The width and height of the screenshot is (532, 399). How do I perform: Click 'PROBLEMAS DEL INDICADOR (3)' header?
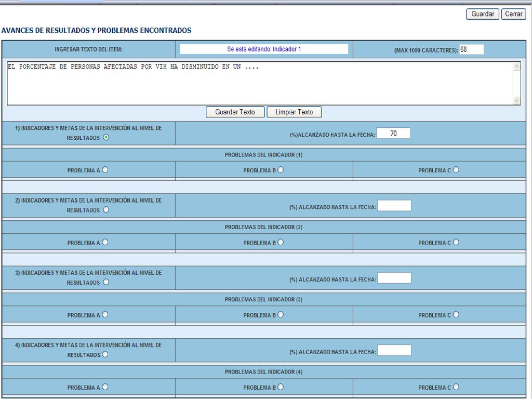tap(263, 299)
